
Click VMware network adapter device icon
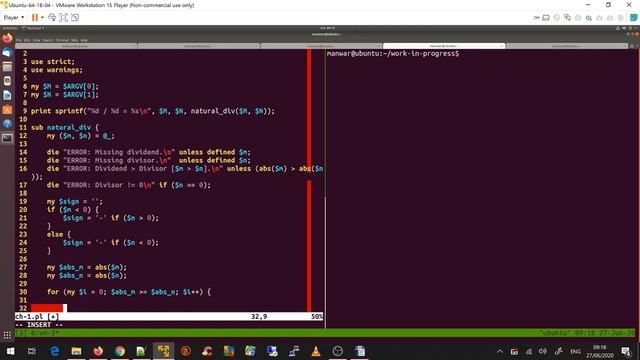pyautogui.click(x=567, y=18)
